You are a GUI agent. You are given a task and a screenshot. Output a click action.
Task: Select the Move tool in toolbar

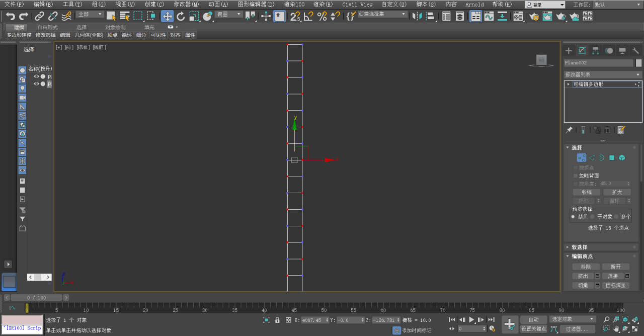(x=168, y=16)
